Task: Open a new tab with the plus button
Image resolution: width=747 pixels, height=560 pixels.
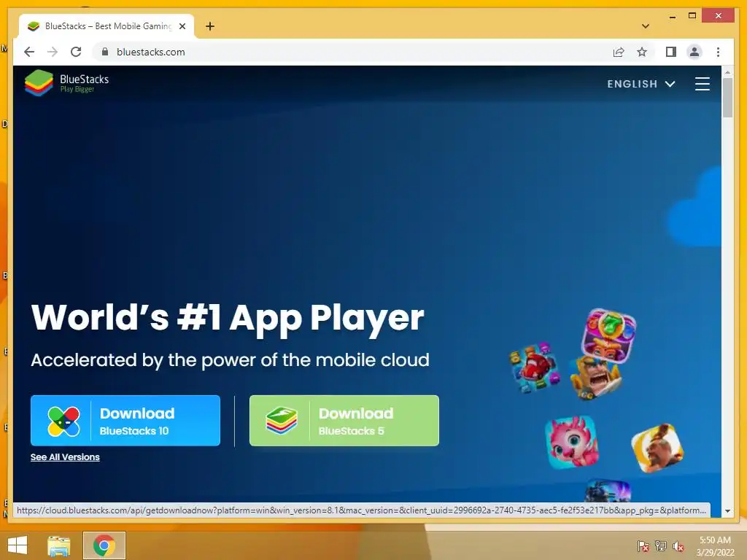Action: [210, 26]
